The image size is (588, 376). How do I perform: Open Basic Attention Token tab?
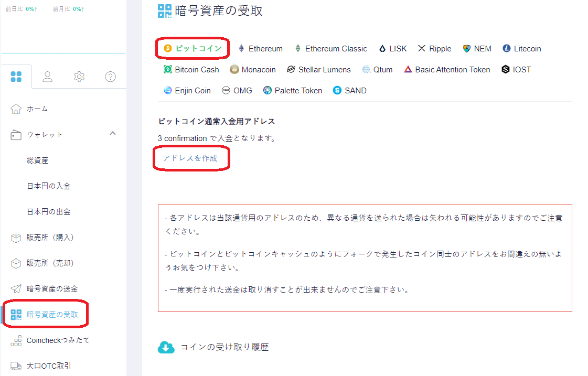[x=447, y=70]
